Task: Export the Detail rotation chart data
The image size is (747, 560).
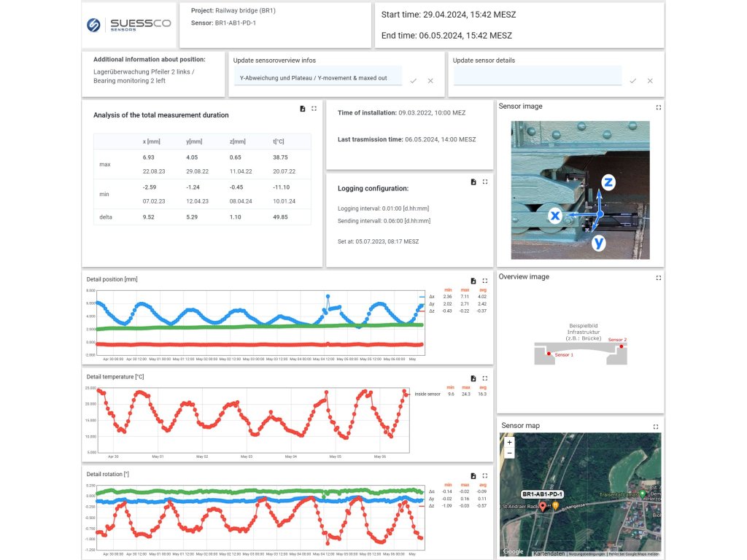Action: (473, 475)
